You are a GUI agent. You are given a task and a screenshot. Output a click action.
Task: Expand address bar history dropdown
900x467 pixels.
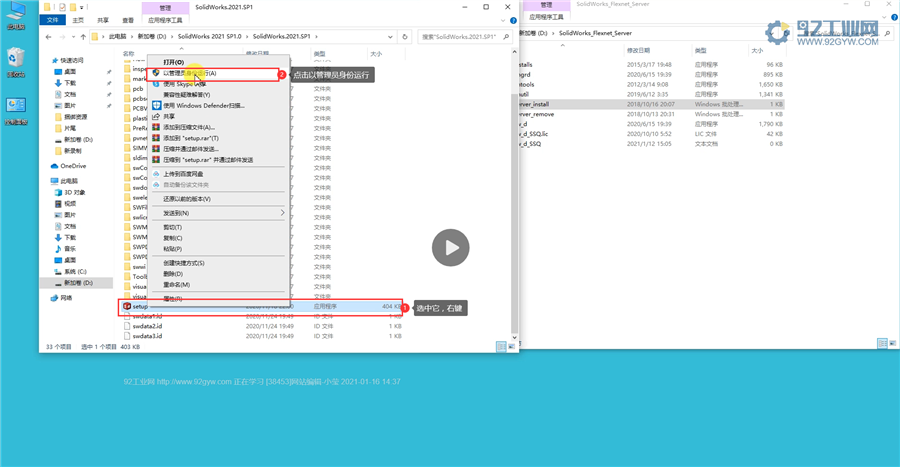[390, 37]
